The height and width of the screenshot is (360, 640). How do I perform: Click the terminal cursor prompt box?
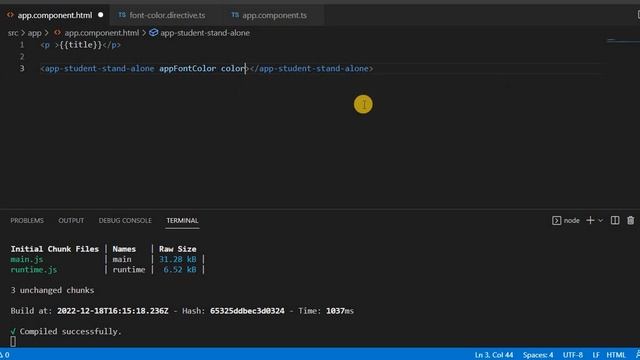tap(13, 341)
